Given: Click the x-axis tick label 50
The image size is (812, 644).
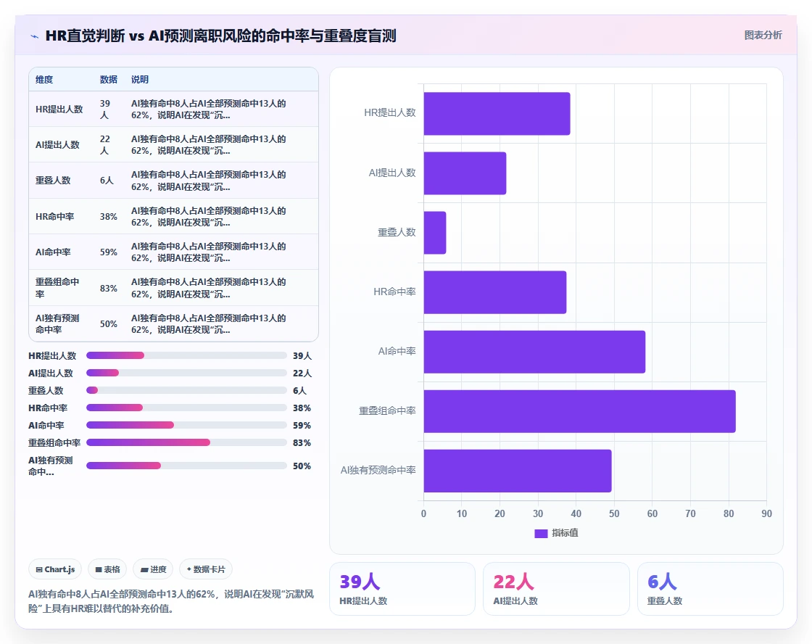Looking at the screenshot, I should click(x=614, y=513).
